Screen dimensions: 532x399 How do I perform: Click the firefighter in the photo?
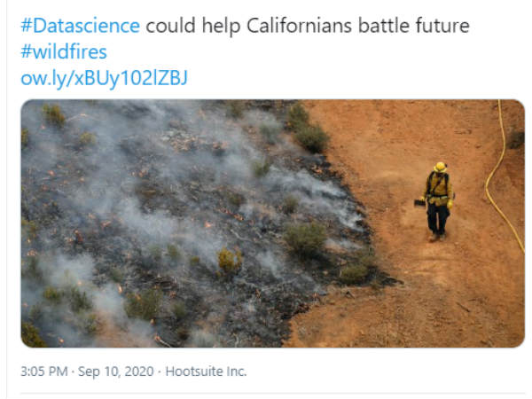[x=438, y=202]
